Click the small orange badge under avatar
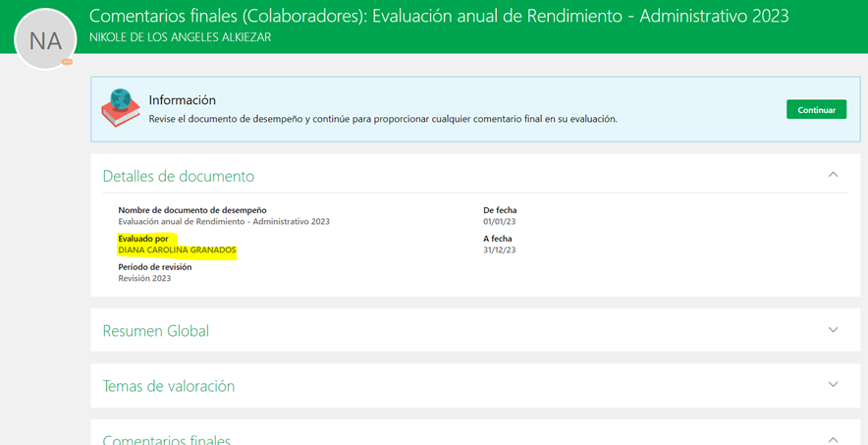This screenshot has height=445, width=868. (x=67, y=62)
